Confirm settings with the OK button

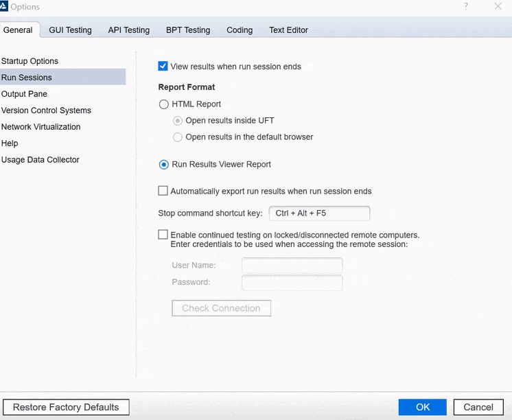coord(422,407)
